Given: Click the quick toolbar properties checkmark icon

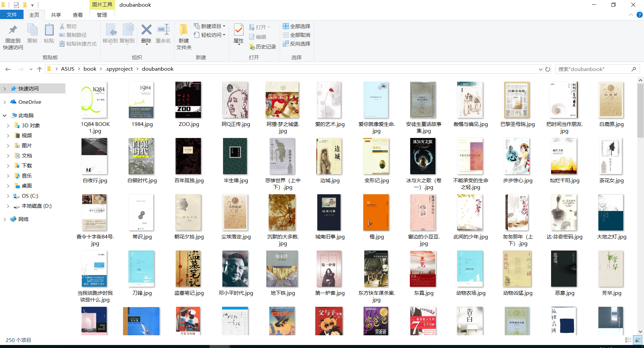Looking at the screenshot, I should click(16, 5).
